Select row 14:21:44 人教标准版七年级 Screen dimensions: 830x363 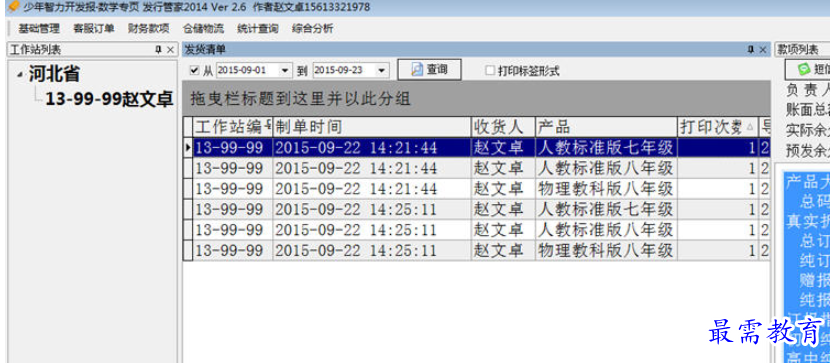(x=476, y=148)
